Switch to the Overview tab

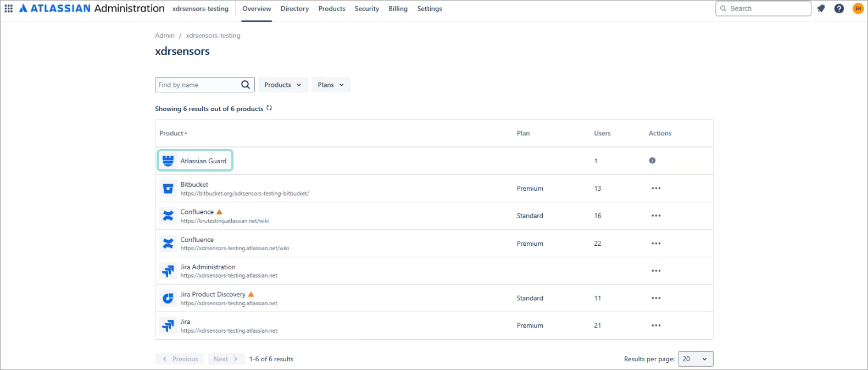coord(257,9)
